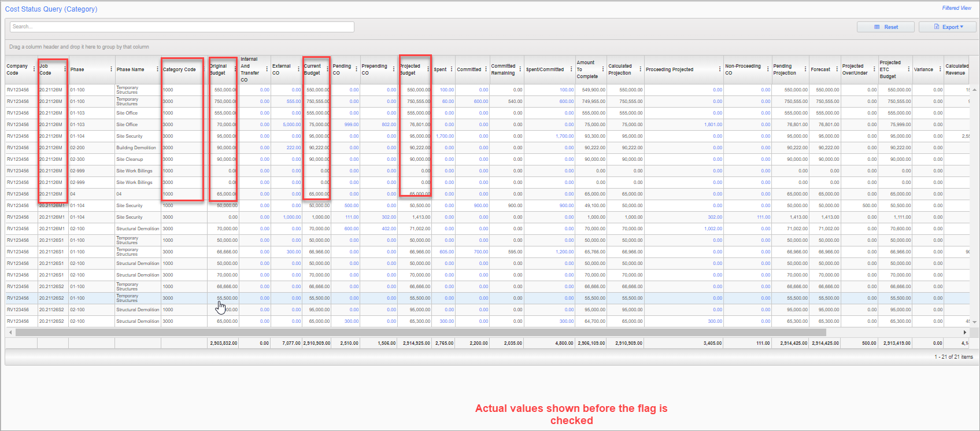Click the horizontal scrollbar right arrow
This screenshot has width=980, height=431.
(965, 332)
